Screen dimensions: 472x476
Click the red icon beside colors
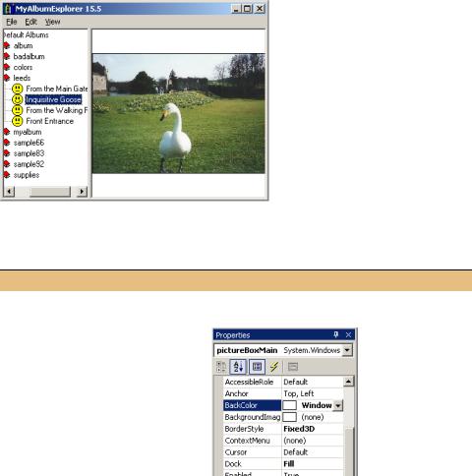tap(7, 67)
